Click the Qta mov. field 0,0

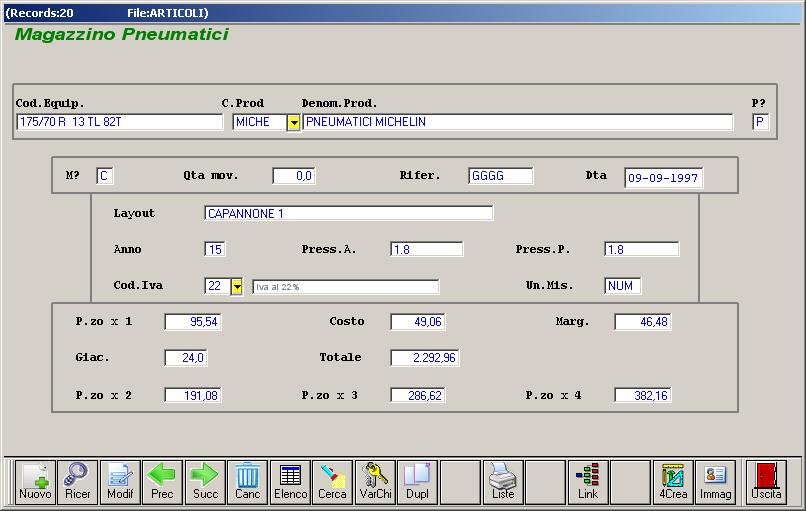[x=294, y=176]
